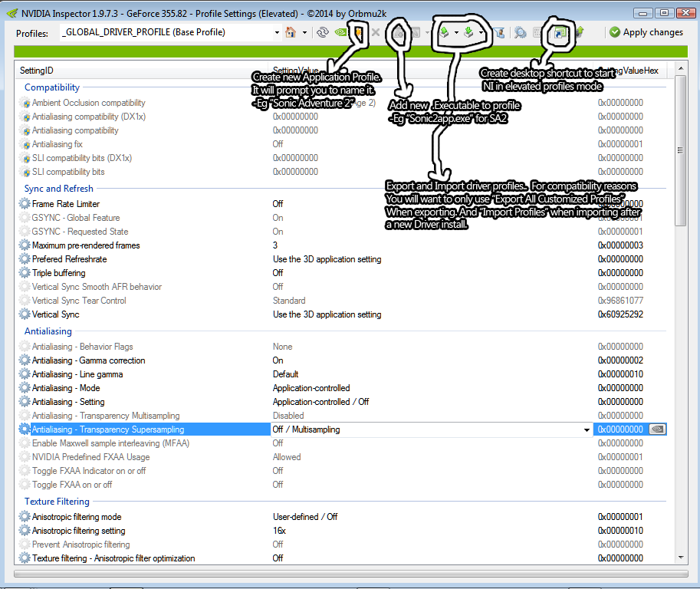This screenshot has width=700, height=589.
Task: Select the Maximum pre-rendered frames setting
Action: 86,245
